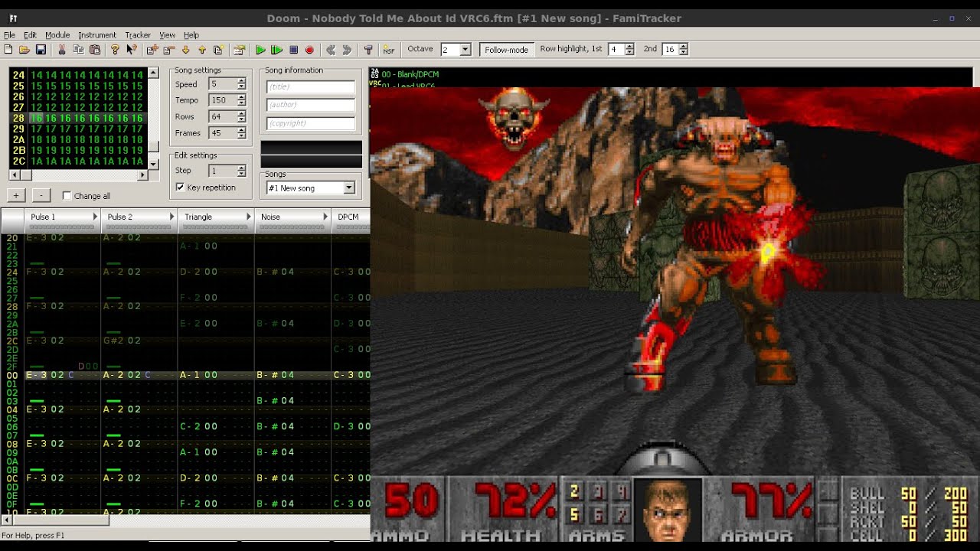This screenshot has height=551, width=980.
Task: Copy selection using the Copy toolbar icon
Action: coord(78,50)
